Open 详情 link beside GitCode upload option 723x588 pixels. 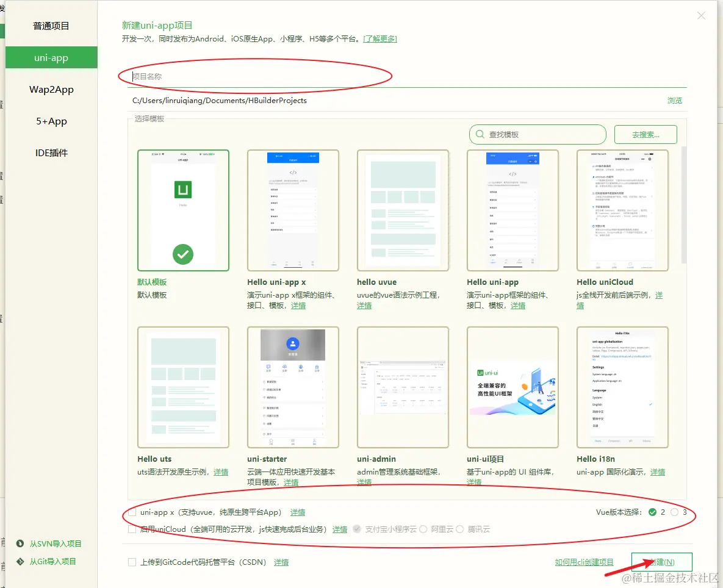[x=281, y=562]
